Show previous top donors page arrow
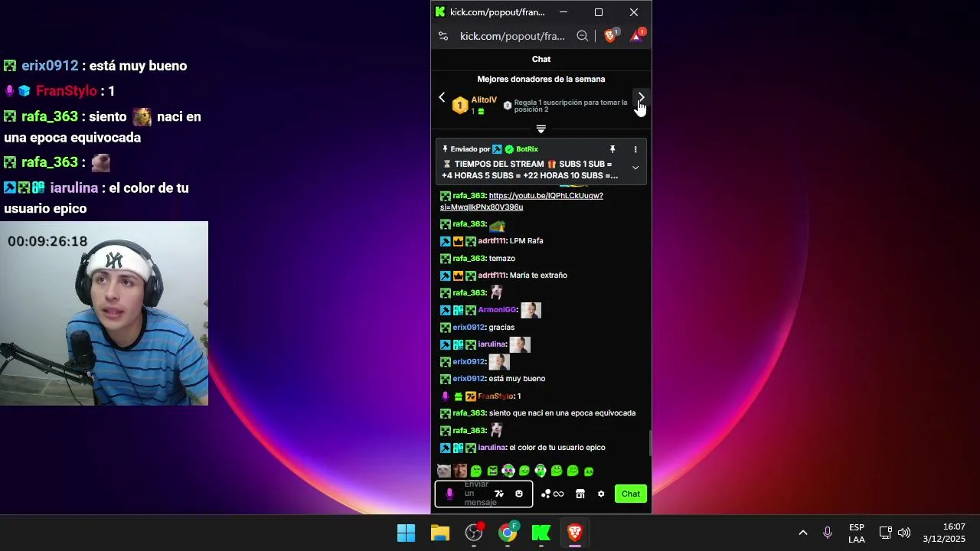980x551 pixels. 442,97
